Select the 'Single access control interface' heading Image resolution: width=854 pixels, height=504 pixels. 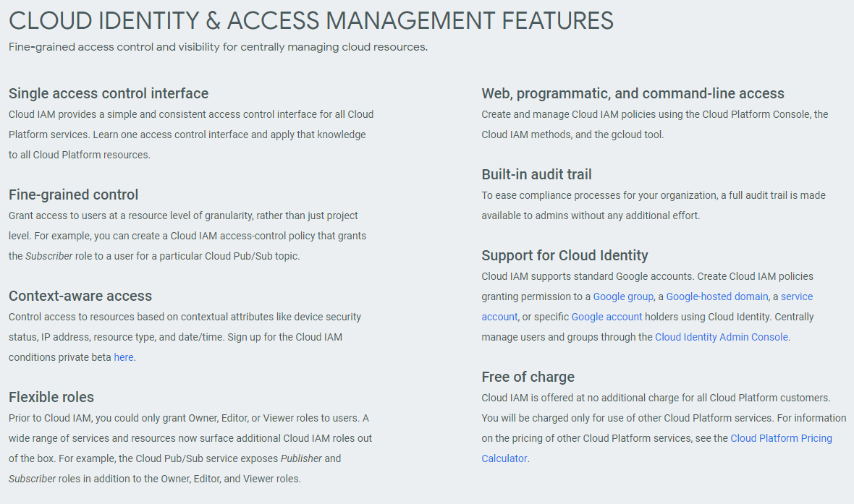109,93
